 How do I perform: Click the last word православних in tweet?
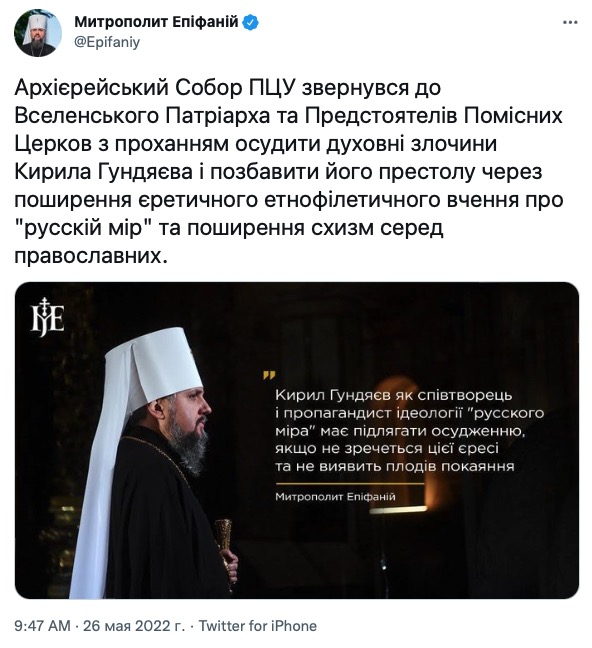(91, 255)
